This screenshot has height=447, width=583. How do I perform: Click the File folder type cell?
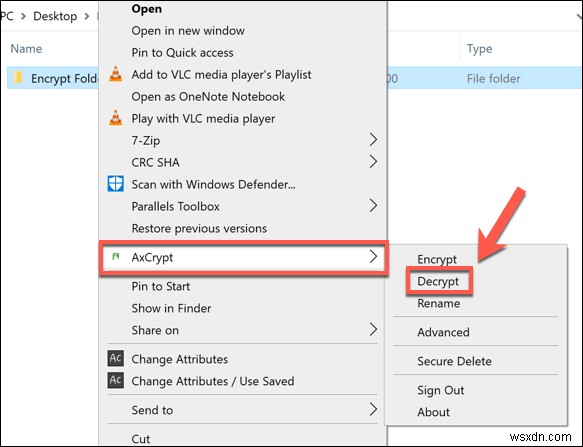point(493,78)
